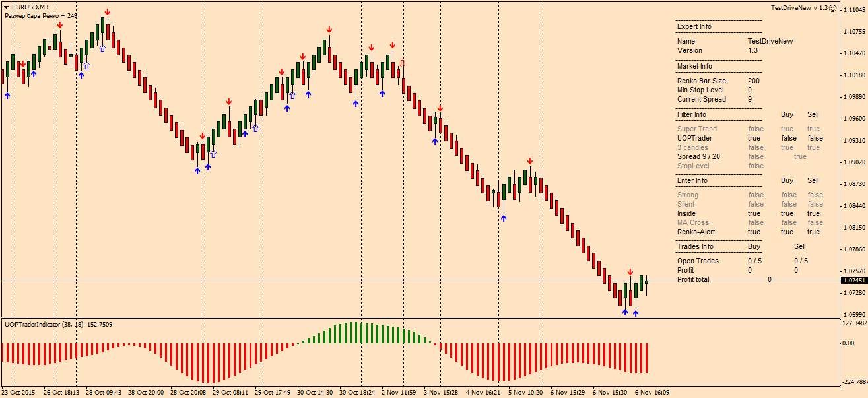Click the '30 Oct 14:30' time axis label
The image size is (868, 398).
tap(315, 392)
